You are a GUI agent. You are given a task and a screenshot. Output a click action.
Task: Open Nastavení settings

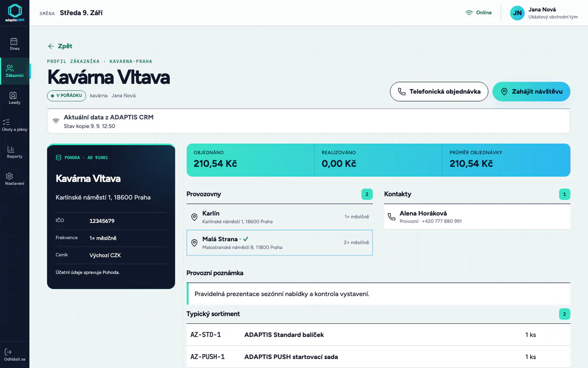tap(15, 179)
